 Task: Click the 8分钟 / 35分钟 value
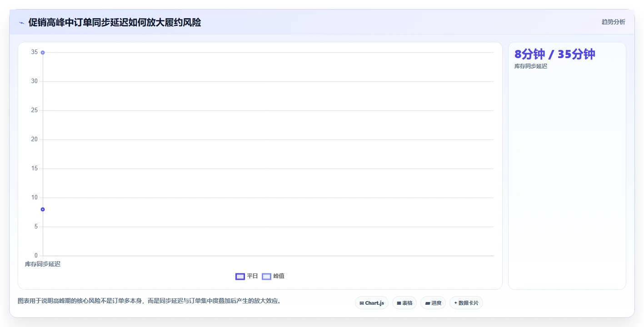click(554, 54)
